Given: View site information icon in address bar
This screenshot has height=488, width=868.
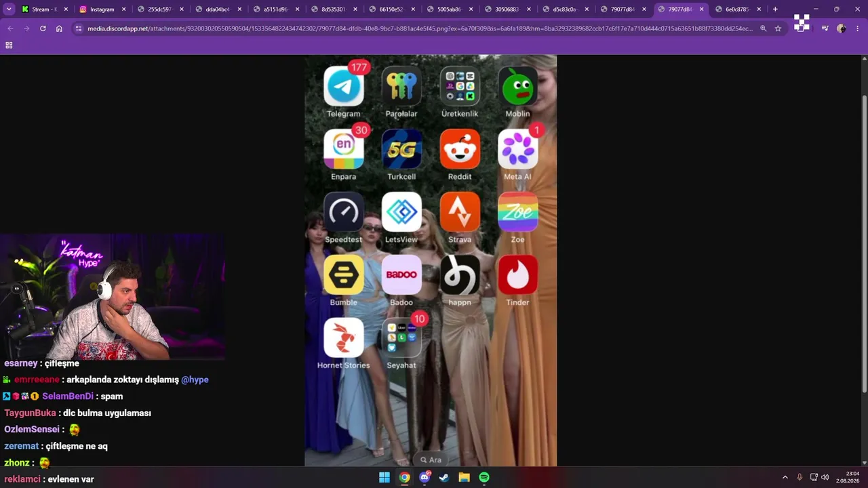Looking at the screenshot, I should click(78, 28).
